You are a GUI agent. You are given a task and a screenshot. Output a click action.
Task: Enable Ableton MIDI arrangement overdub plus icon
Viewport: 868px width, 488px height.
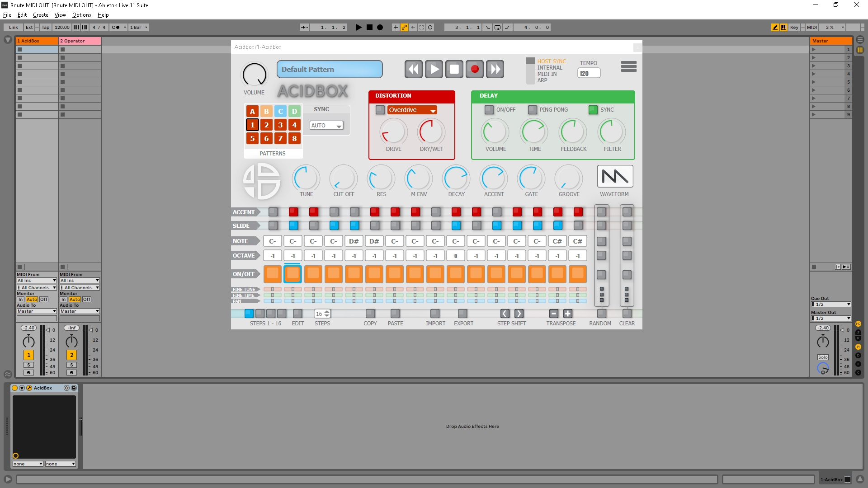(x=396, y=27)
